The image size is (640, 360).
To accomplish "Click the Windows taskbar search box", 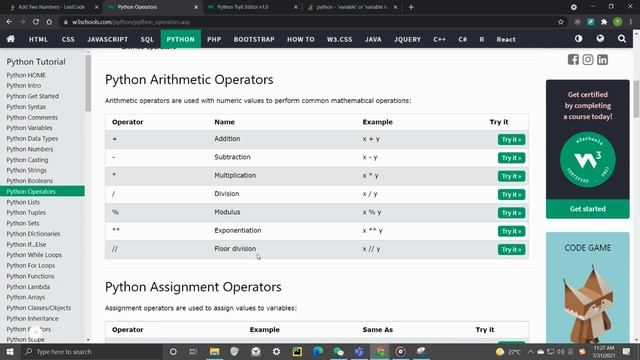I will coord(92,351).
